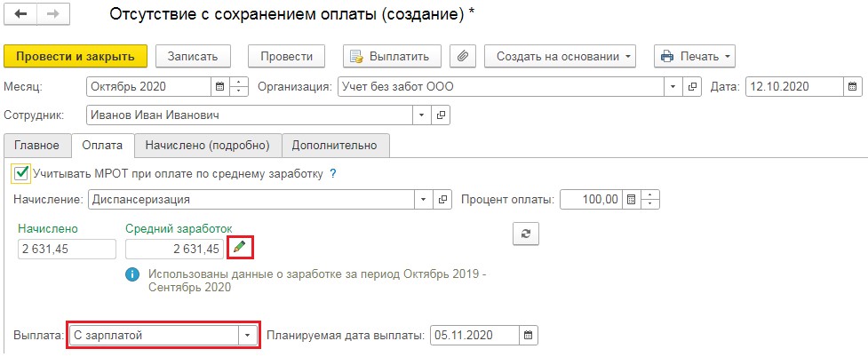Click the back navigation arrow
The image size is (868, 357).
tap(20, 14)
